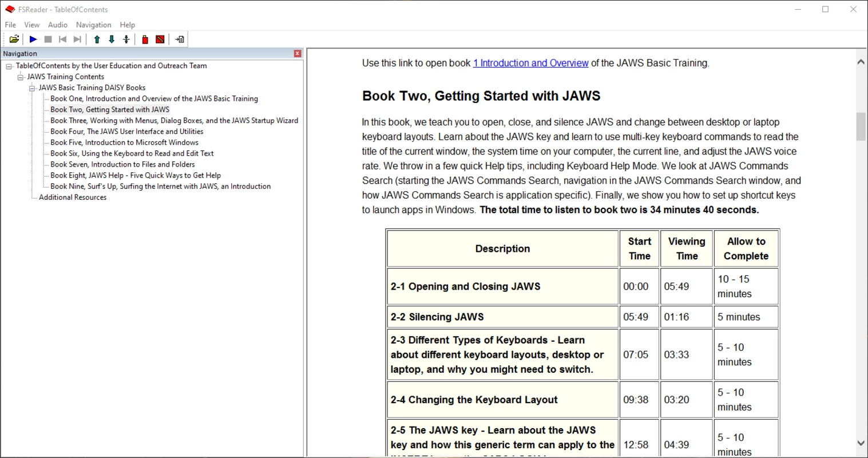Open the View menu
This screenshot has width=868, height=458.
31,25
